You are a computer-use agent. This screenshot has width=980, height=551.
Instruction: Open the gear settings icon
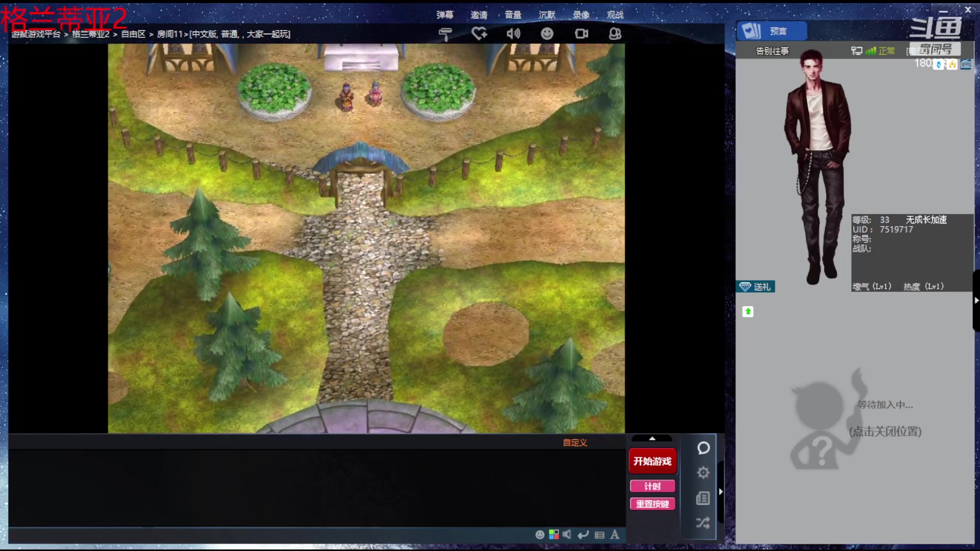703,473
